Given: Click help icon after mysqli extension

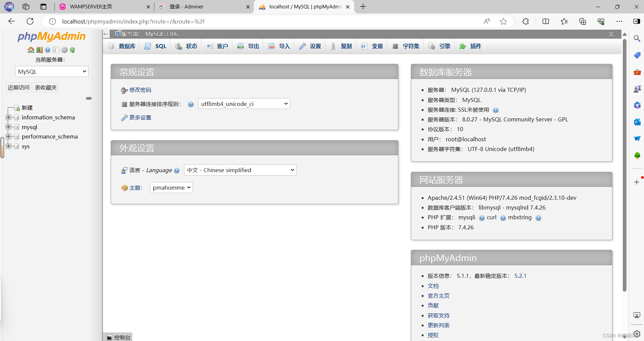Looking at the screenshot, I should (481, 218).
